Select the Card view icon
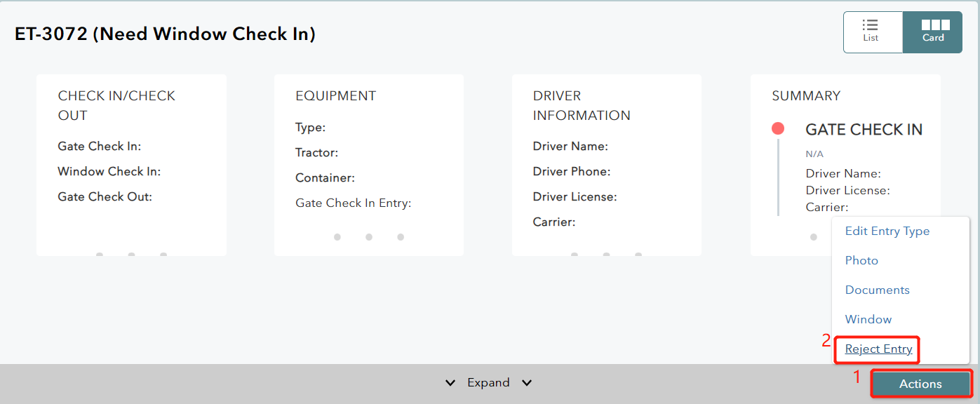 tap(932, 32)
